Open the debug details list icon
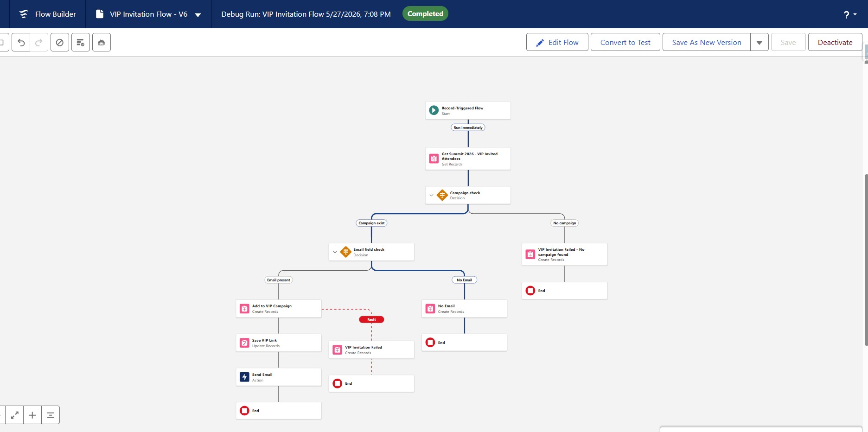 (x=81, y=42)
